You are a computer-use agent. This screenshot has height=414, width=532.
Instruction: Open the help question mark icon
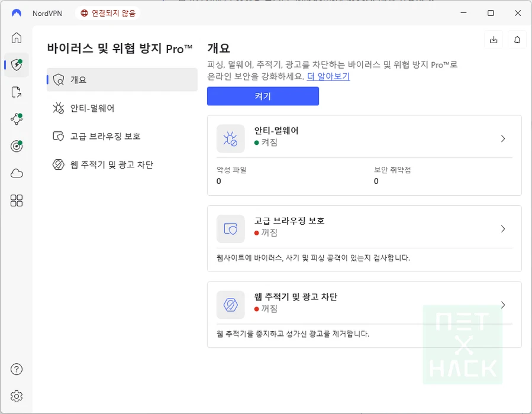pyautogui.click(x=17, y=370)
